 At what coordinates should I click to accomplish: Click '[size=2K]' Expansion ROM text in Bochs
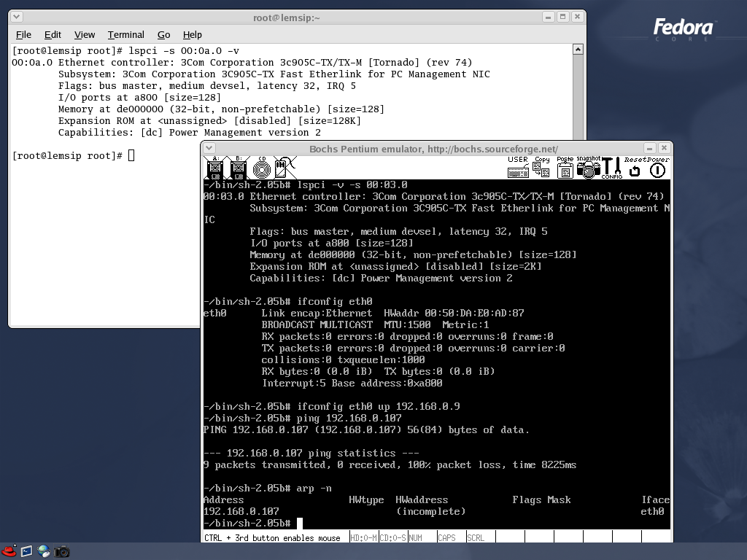pos(516,266)
